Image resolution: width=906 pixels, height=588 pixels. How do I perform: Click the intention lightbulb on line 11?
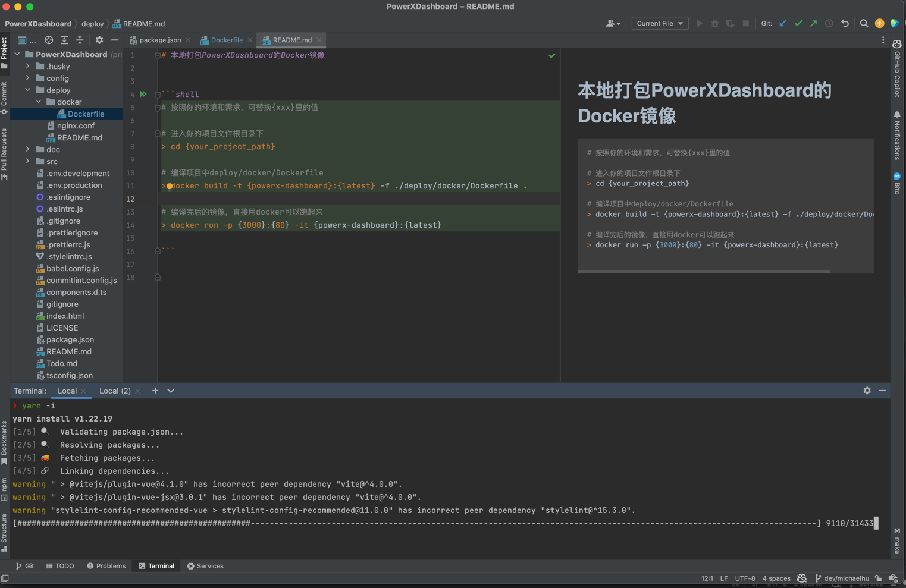170,186
